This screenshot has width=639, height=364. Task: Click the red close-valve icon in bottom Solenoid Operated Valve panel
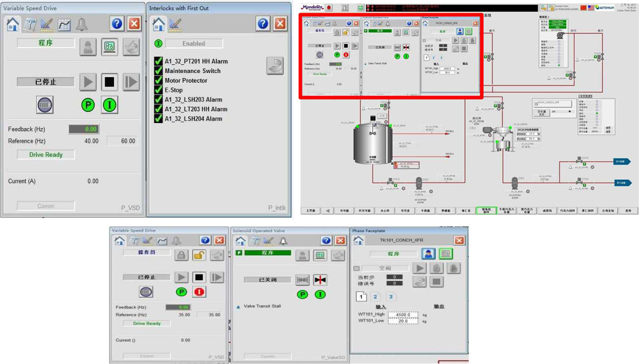tap(320, 280)
